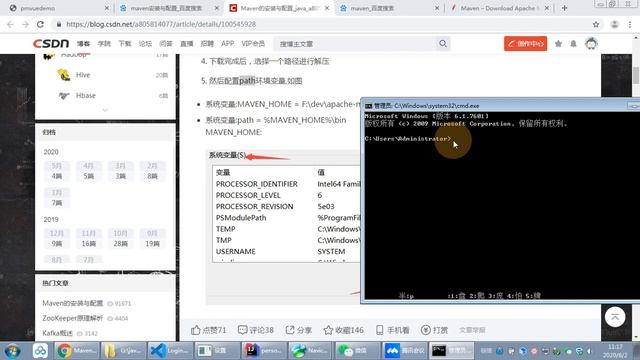Open the 2019 12月 archive entry

coord(57,238)
